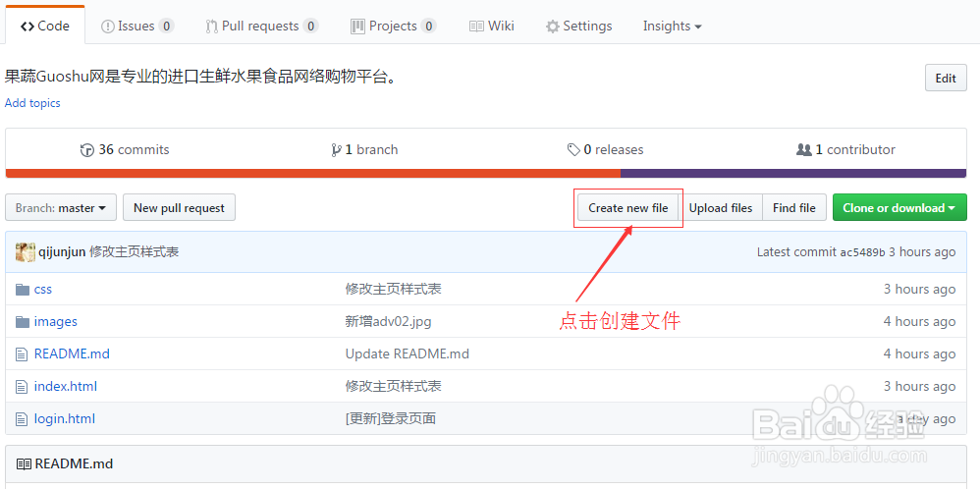Open commit message Update README.md
The height and width of the screenshot is (489, 980).
point(407,353)
